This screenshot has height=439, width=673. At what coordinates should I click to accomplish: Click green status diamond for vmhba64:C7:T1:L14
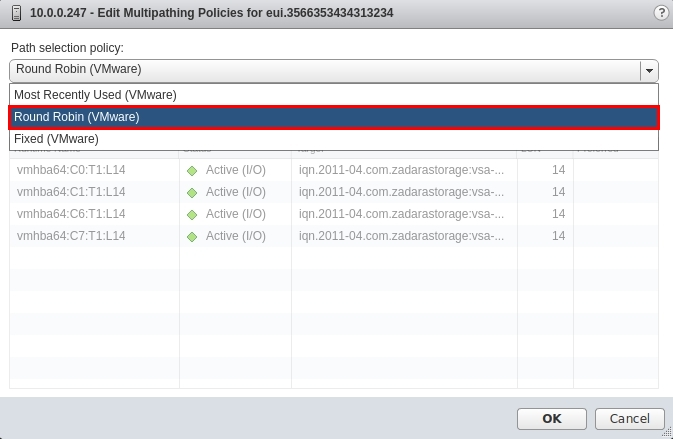(x=192, y=236)
